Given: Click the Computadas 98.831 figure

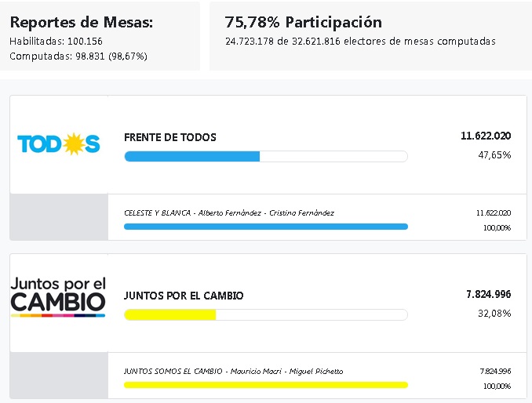Looking at the screenshot, I should (x=78, y=56).
